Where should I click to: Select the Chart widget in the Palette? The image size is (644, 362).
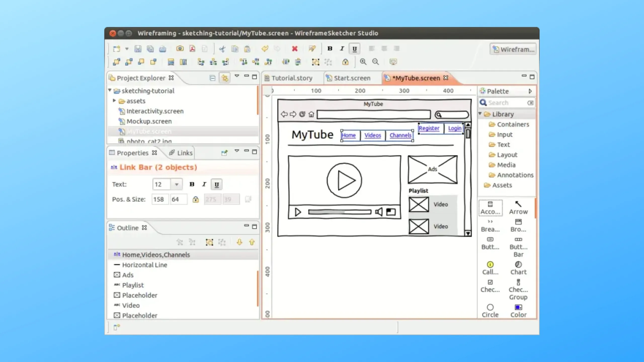pos(518,268)
